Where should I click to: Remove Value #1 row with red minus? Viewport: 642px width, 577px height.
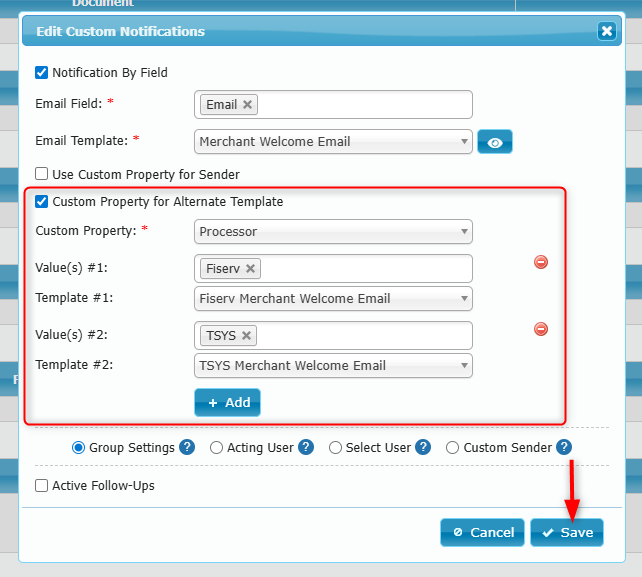tap(541, 262)
